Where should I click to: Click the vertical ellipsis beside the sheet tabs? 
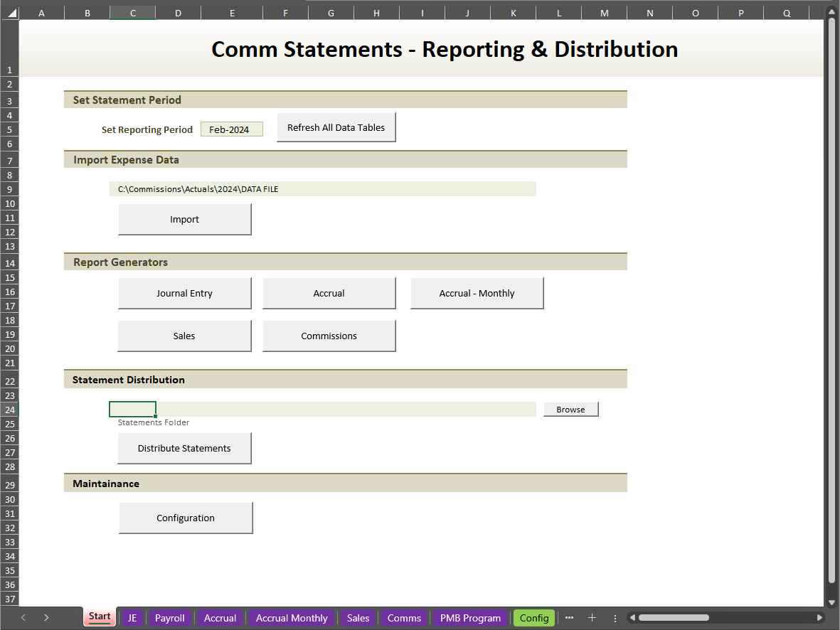[x=615, y=618]
